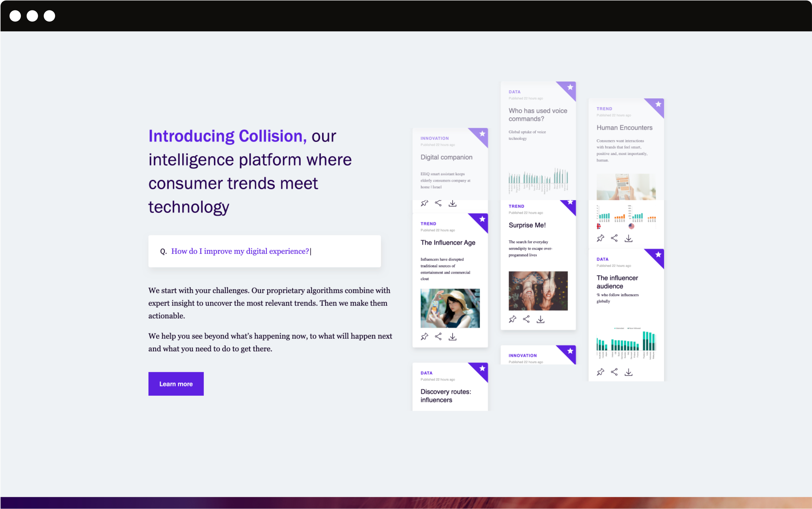Download the Surprise Me! card
Image resolution: width=812 pixels, height=509 pixels.
(540, 319)
